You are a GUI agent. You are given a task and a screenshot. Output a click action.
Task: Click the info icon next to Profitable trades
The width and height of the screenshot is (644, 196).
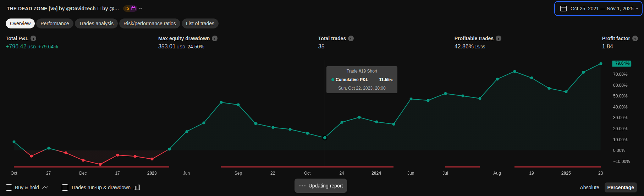pyautogui.click(x=499, y=38)
